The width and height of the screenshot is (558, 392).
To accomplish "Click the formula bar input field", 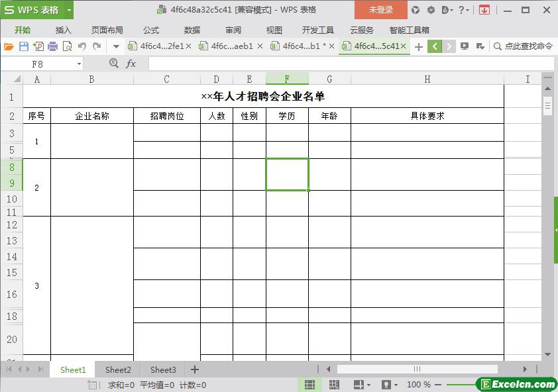I will (351, 64).
